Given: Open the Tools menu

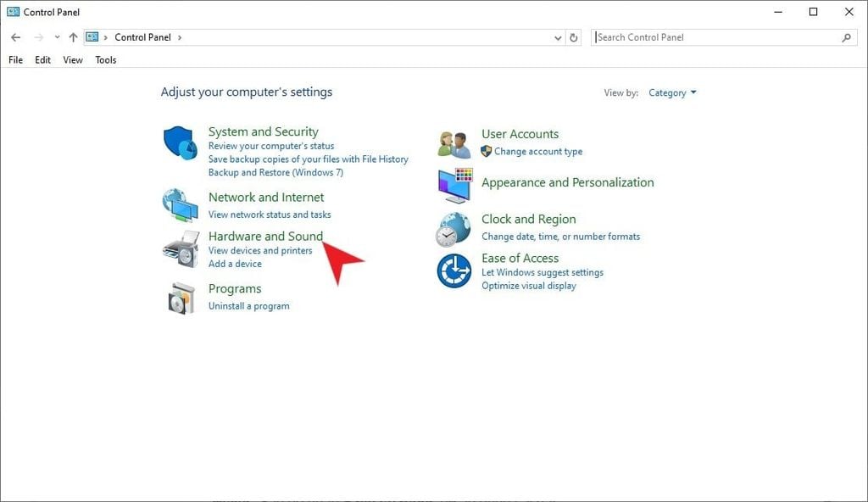Looking at the screenshot, I should click(105, 59).
